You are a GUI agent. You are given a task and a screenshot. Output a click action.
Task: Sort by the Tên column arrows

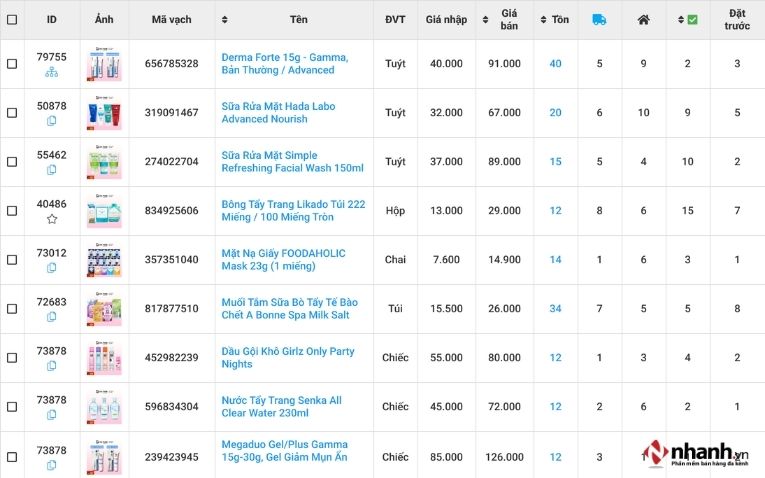(x=224, y=20)
